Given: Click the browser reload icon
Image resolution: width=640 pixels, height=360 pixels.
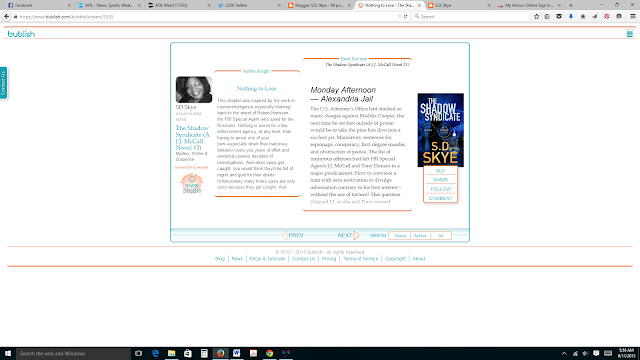Looking at the screenshot, I should pos(405,16).
